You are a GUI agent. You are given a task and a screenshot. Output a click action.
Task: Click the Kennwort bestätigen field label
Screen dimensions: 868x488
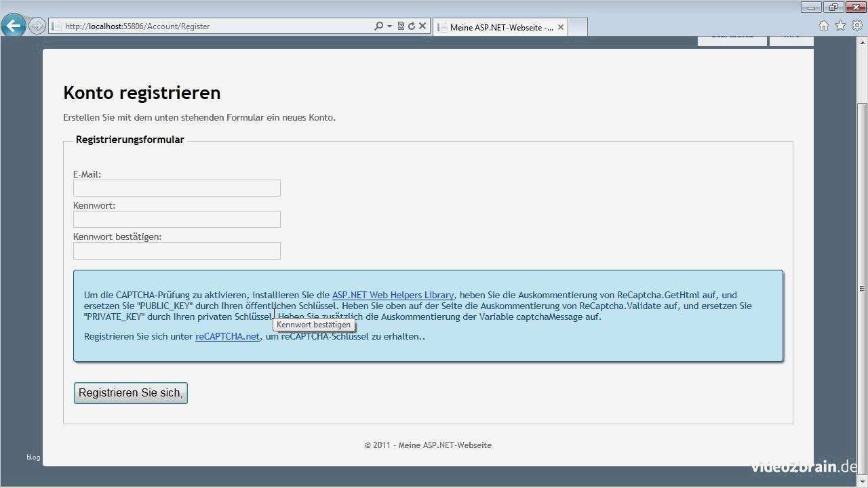point(117,237)
